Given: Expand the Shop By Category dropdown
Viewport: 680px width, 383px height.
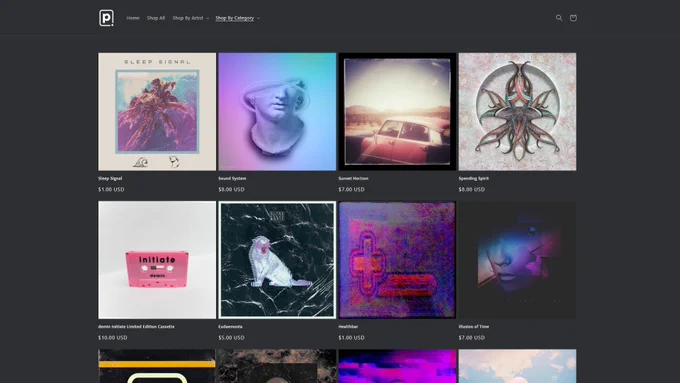Looking at the screenshot, I should point(238,18).
